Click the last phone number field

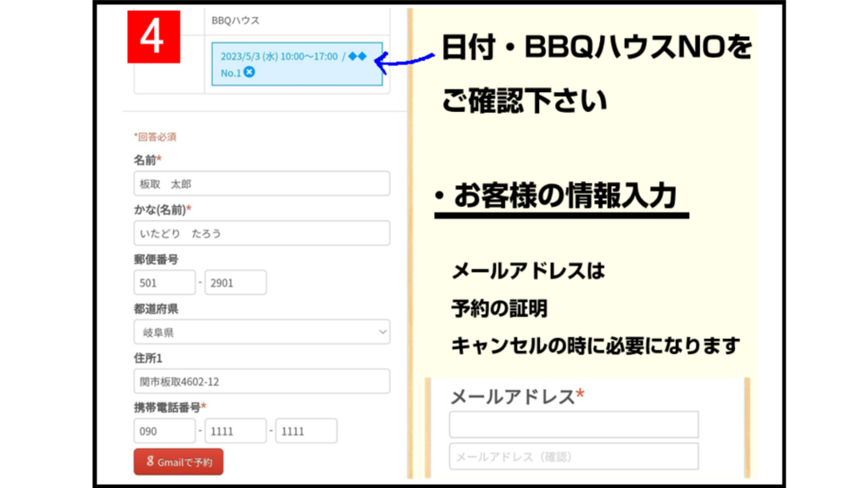tap(306, 431)
